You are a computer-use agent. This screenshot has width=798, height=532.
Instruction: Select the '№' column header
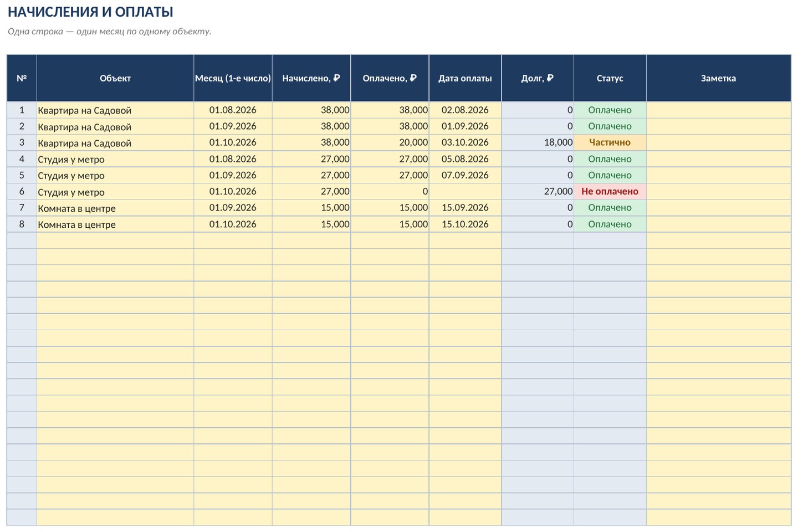click(22, 78)
